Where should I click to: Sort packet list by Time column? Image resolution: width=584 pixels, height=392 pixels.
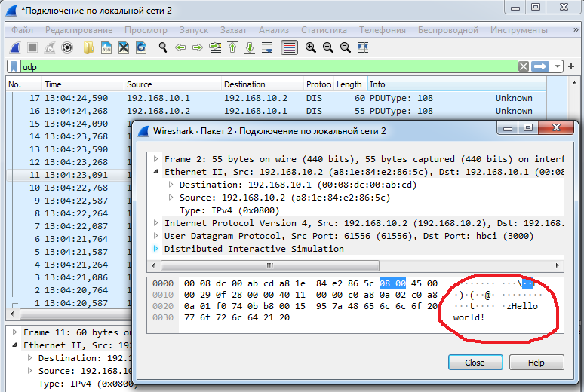click(83, 84)
